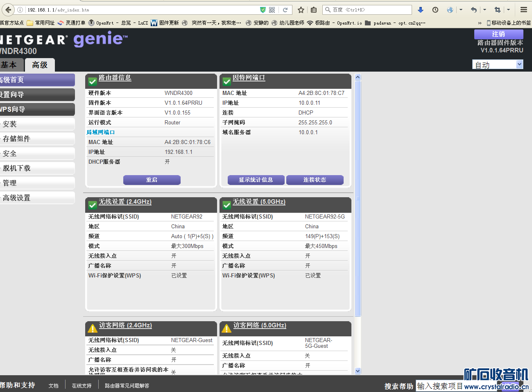Screen dimensions: 532x392
Task: Open 移动设备上的书签 mobile bookmarks
Action: coord(509,23)
